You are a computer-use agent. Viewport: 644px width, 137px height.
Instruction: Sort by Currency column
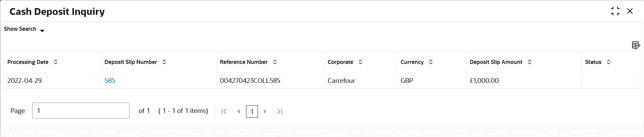coord(431,62)
